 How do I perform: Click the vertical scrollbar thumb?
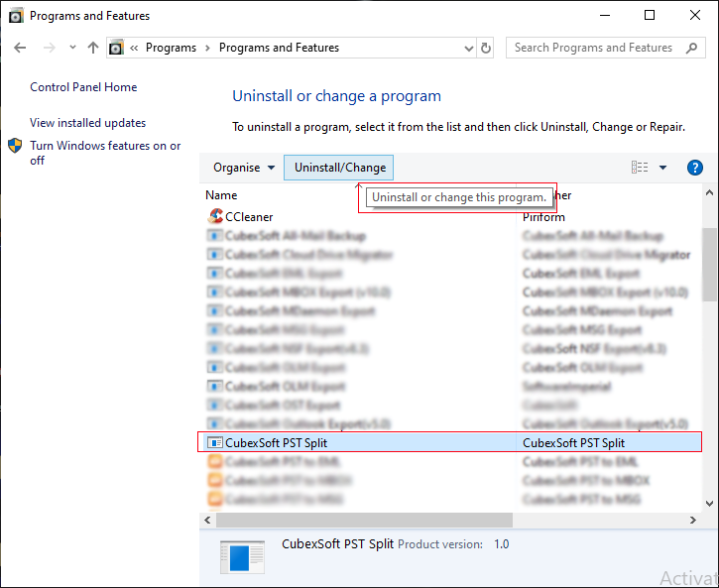[709, 264]
